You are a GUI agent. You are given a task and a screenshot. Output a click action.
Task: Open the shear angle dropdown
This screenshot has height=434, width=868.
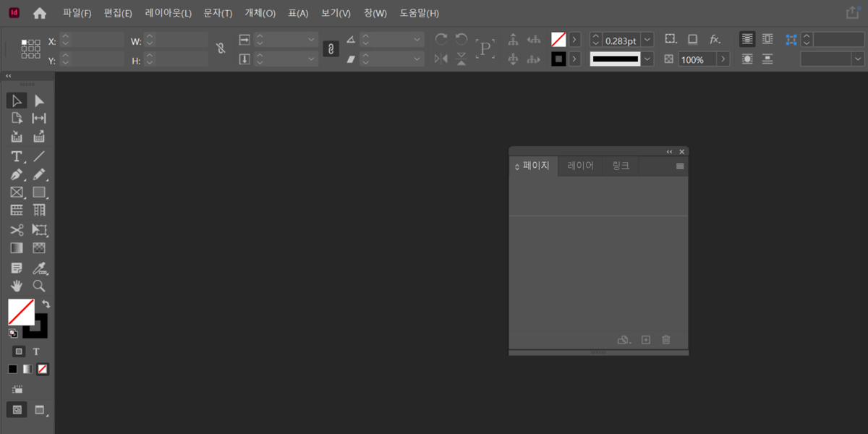(417, 59)
